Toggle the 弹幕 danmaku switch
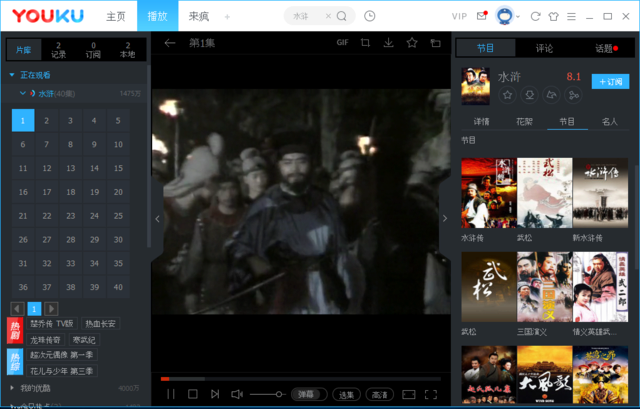Screen dimensions: 640x409 point(309,394)
